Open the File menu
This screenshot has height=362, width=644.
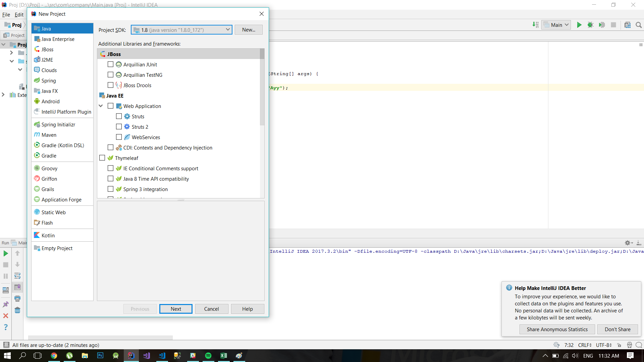coord(6,14)
